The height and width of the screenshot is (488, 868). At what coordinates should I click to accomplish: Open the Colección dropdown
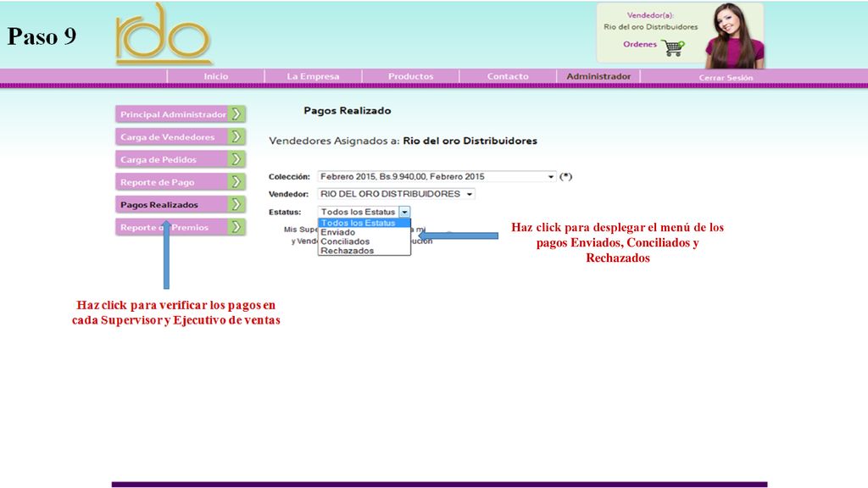[437, 176]
